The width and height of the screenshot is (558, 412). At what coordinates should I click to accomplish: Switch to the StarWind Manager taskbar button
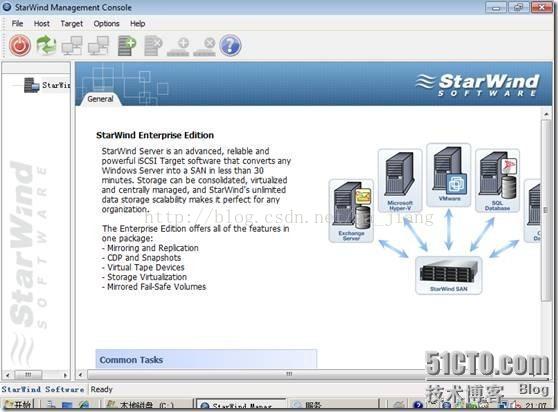[x=241, y=405]
